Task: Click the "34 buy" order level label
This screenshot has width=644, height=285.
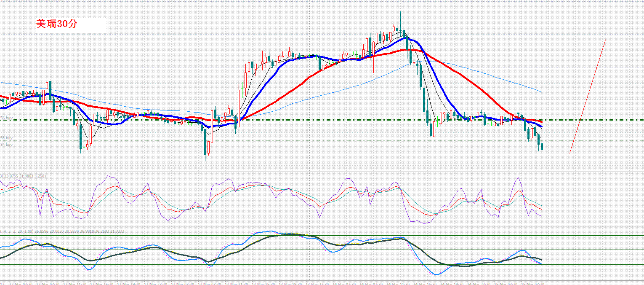Action: click(6, 145)
